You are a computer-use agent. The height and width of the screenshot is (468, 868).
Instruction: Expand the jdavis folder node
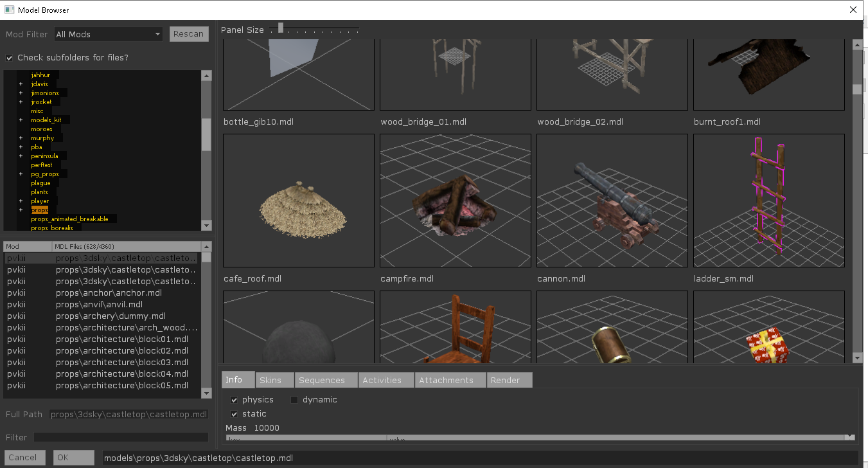click(x=21, y=84)
